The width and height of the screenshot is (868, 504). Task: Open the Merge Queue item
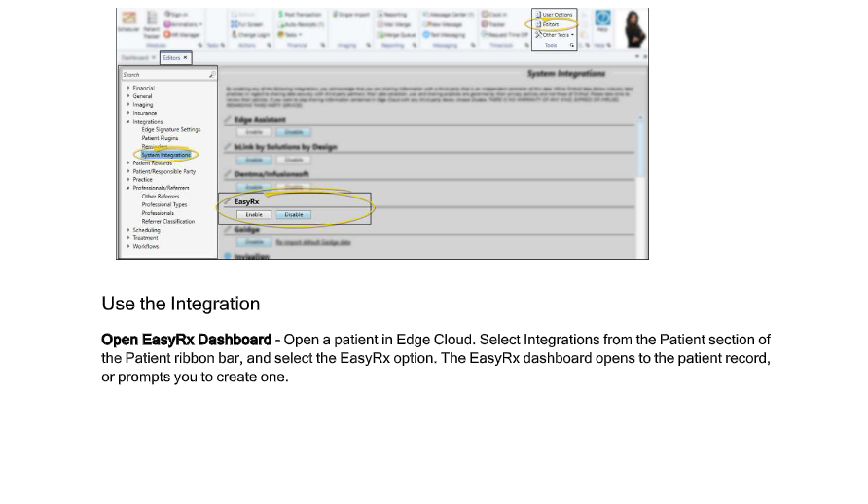tap(396, 34)
